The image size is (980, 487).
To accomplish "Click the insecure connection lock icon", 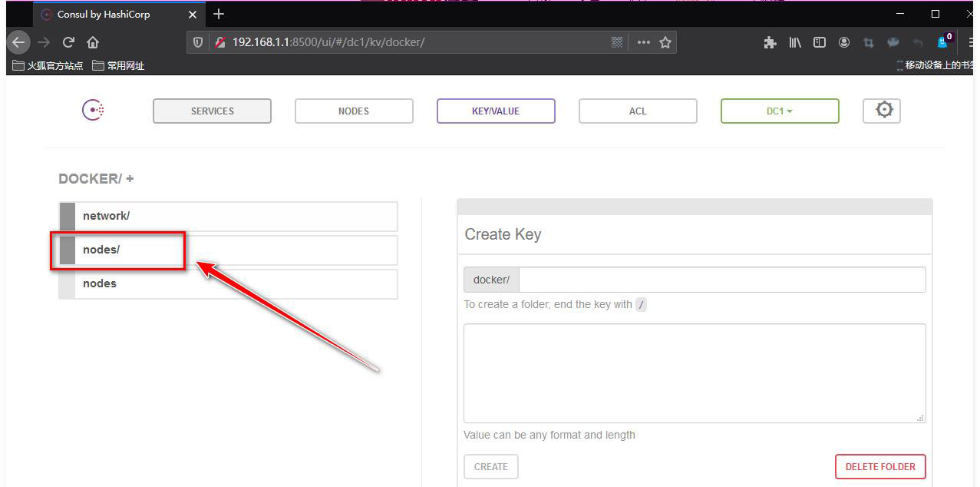I will [x=220, y=42].
